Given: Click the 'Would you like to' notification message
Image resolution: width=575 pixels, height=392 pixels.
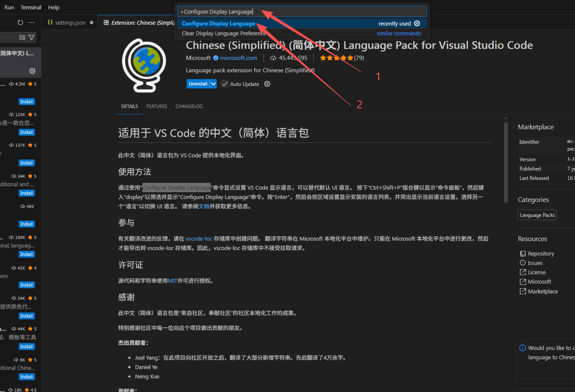Looking at the screenshot, I should click(551, 352).
